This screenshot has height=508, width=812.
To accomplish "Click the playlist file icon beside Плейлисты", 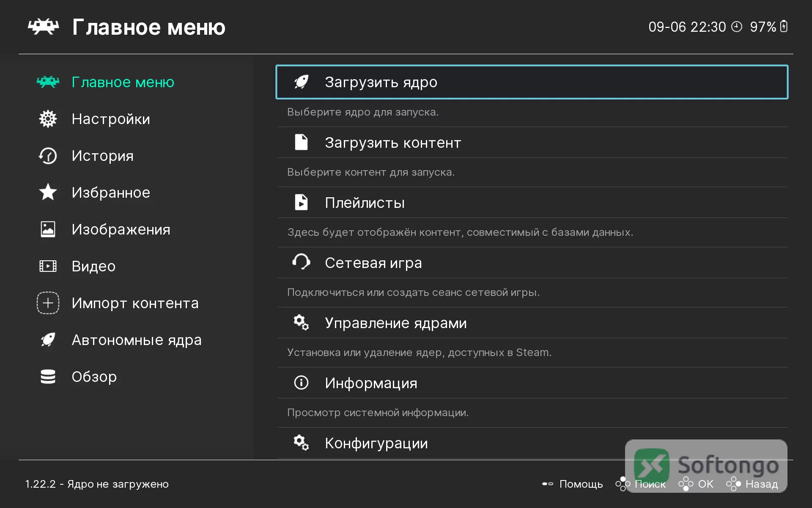I will pyautogui.click(x=301, y=202).
